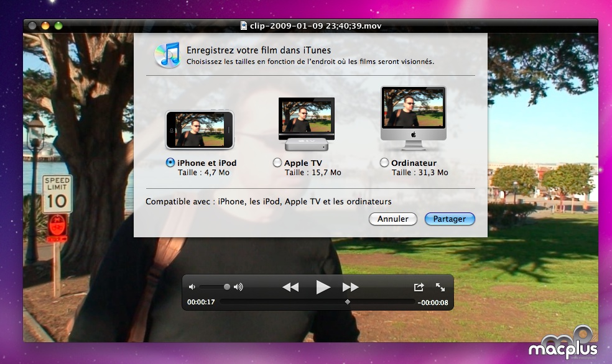Click the Partager button
This screenshot has width=612, height=364.
(450, 219)
